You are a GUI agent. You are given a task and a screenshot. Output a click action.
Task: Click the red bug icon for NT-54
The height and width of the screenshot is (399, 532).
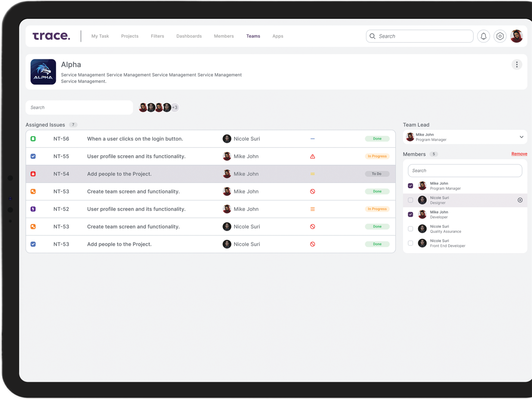(33, 174)
